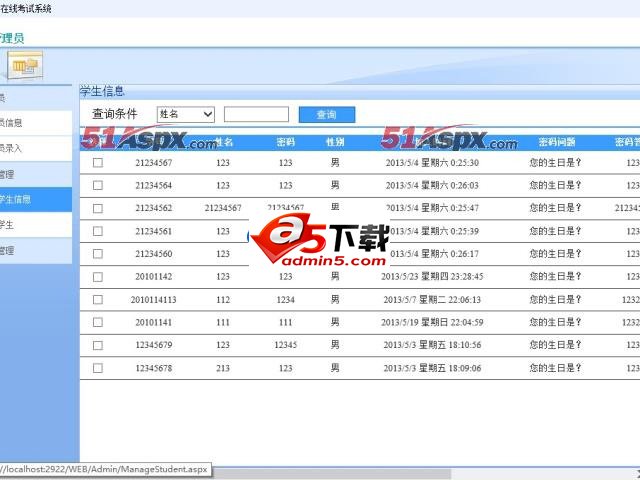Click student number 12345679
Image resolution: width=640 pixels, height=480 pixels.
pyautogui.click(x=153, y=345)
